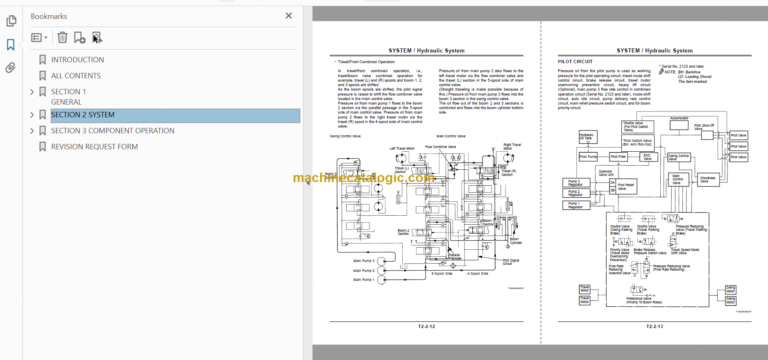Click the 'Accumulator' box in pilot diagram
Screen dimensions: 768x360
pos(679,124)
